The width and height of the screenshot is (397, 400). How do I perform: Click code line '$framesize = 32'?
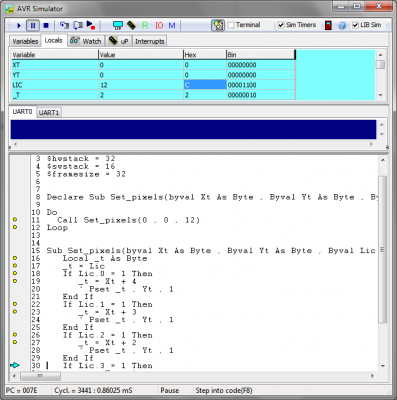[86, 174]
